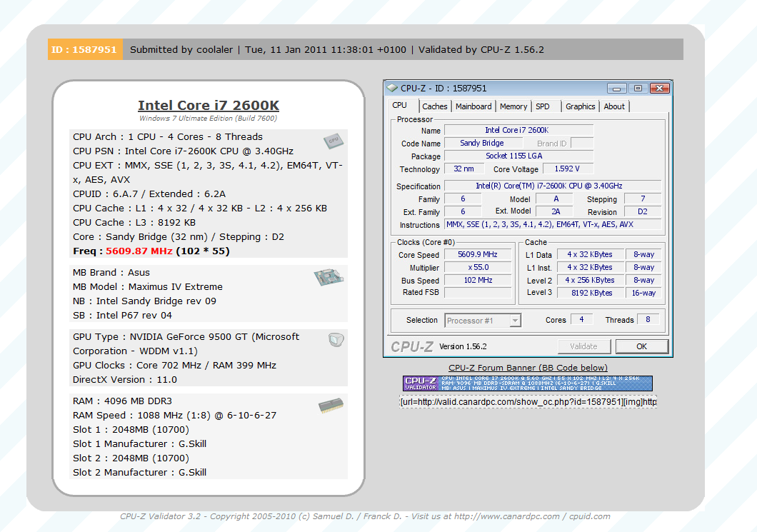Click the Name field Intel Core i7 2600K
Image resolution: width=757 pixels, height=532 pixels.
coord(518,130)
